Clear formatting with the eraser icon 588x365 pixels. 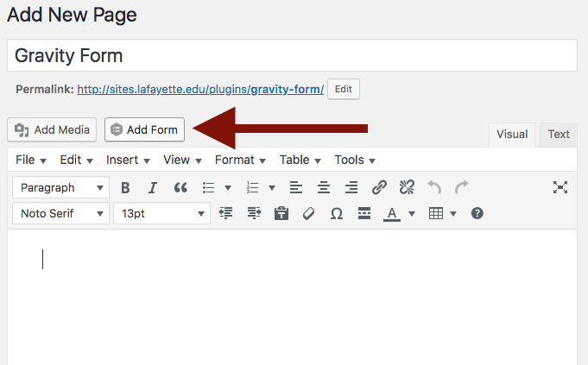(x=308, y=213)
